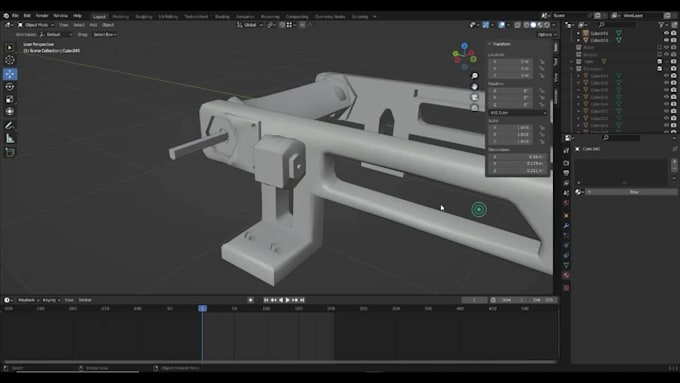Click the pan hand gizmo

(475, 86)
